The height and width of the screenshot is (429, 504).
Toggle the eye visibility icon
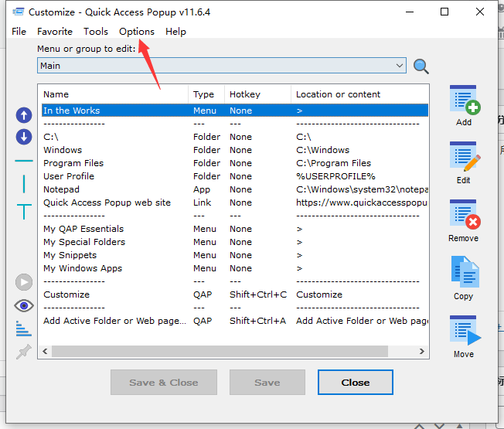[24, 305]
